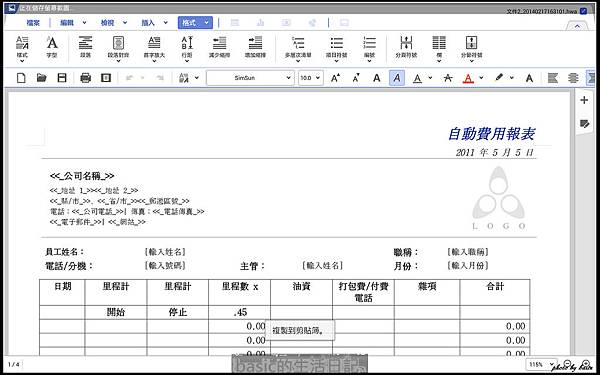Expand the undo history arrow
The width and height of the screenshot is (600, 375).
click(142, 78)
